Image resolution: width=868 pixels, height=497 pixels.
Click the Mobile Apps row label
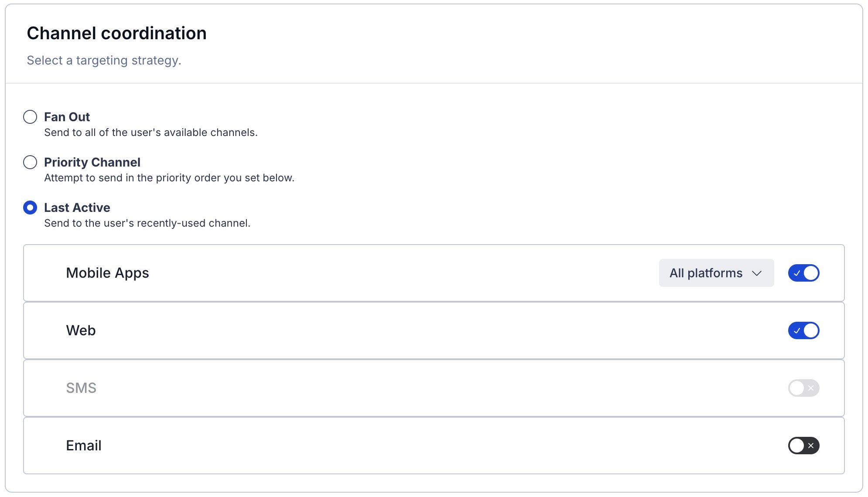(107, 273)
